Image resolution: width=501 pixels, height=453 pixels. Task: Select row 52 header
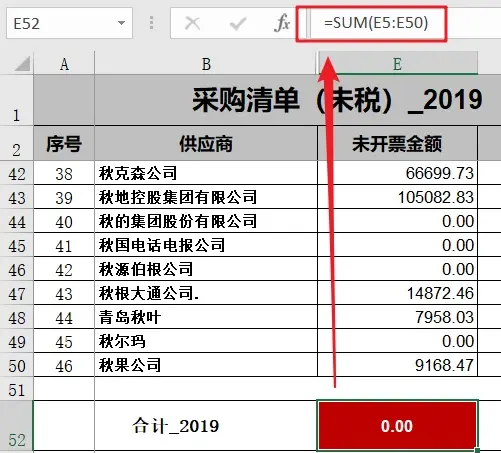point(17,426)
